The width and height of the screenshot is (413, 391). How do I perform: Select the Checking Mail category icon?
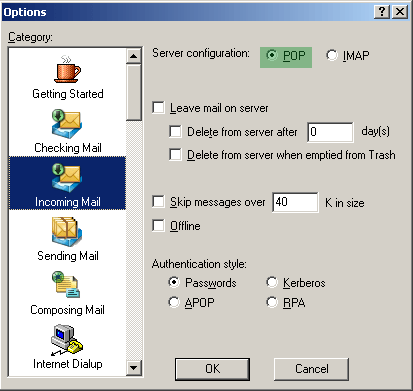coord(67,125)
